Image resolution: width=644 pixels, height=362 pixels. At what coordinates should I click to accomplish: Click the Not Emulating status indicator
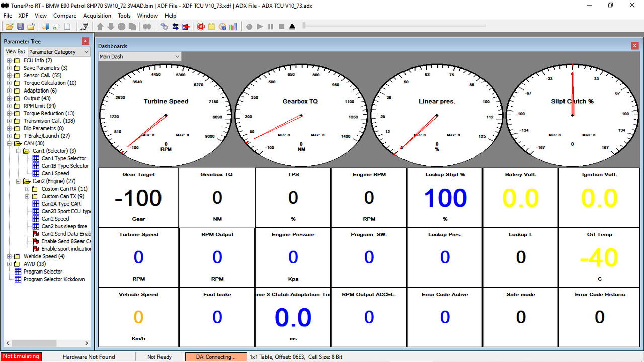pos(21,356)
